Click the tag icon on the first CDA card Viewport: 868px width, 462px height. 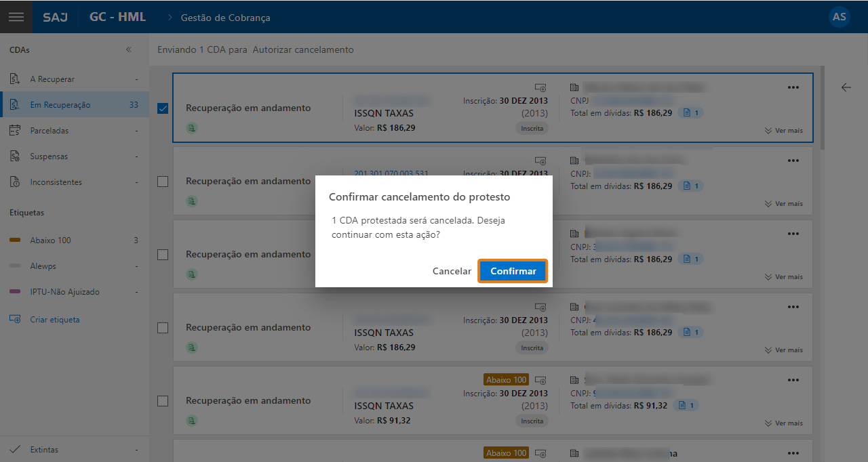click(540, 87)
